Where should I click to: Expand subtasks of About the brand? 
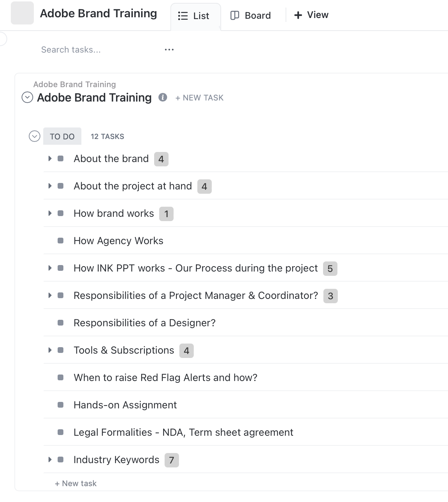(50, 158)
